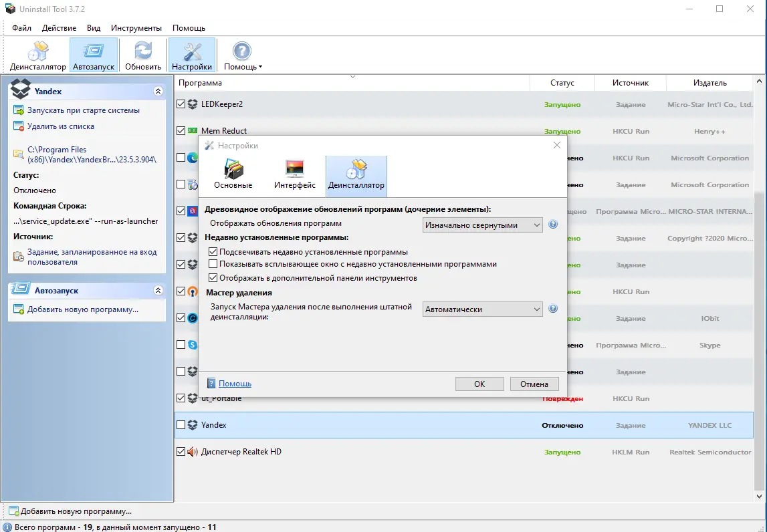Click help icon next to Изначально свернутыми dropdown
767x532 pixels.
coord(553,225)
